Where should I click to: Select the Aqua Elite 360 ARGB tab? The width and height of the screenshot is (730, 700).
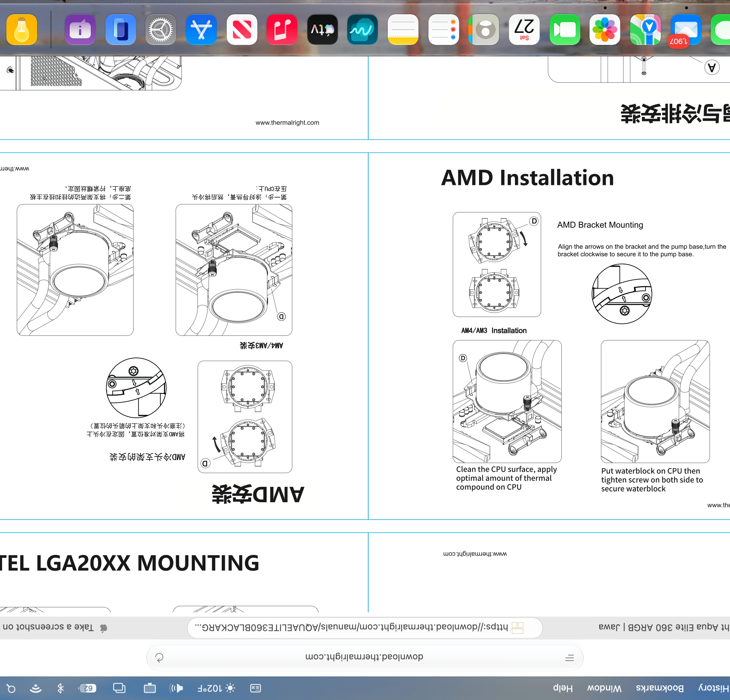coord(663,627)
